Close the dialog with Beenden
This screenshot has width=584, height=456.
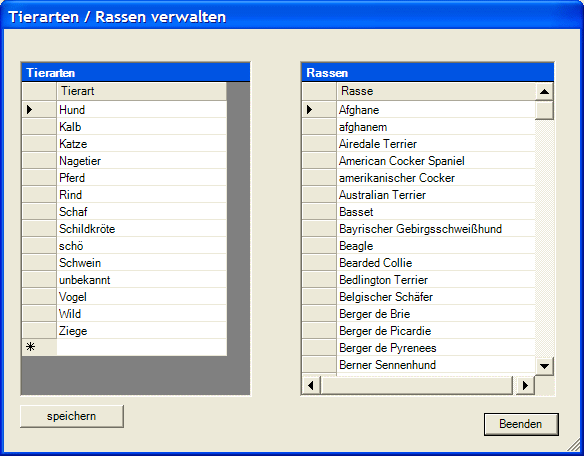[521, 424]
